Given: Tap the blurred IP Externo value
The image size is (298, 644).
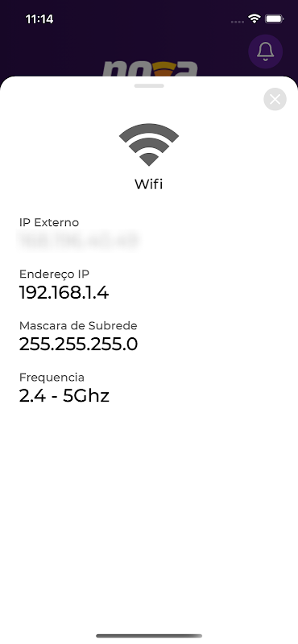Looking at the screenshot, I should tap(78, 241).
